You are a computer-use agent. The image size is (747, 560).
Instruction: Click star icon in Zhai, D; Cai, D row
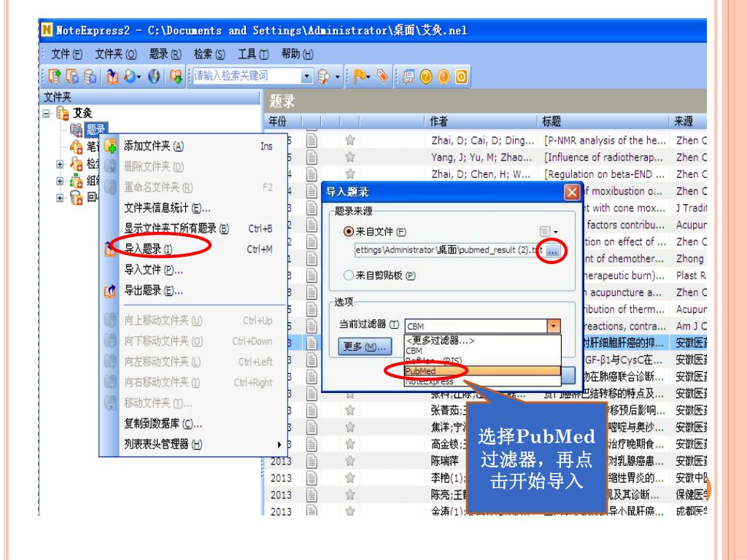click(350, 140)
